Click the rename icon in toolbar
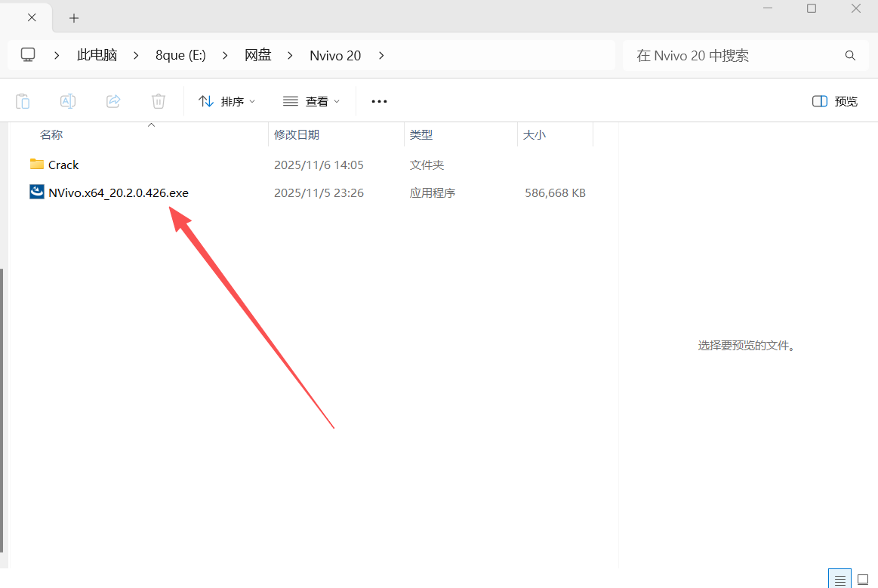Viewport: 878px width, 588px height. pos(68,101)
